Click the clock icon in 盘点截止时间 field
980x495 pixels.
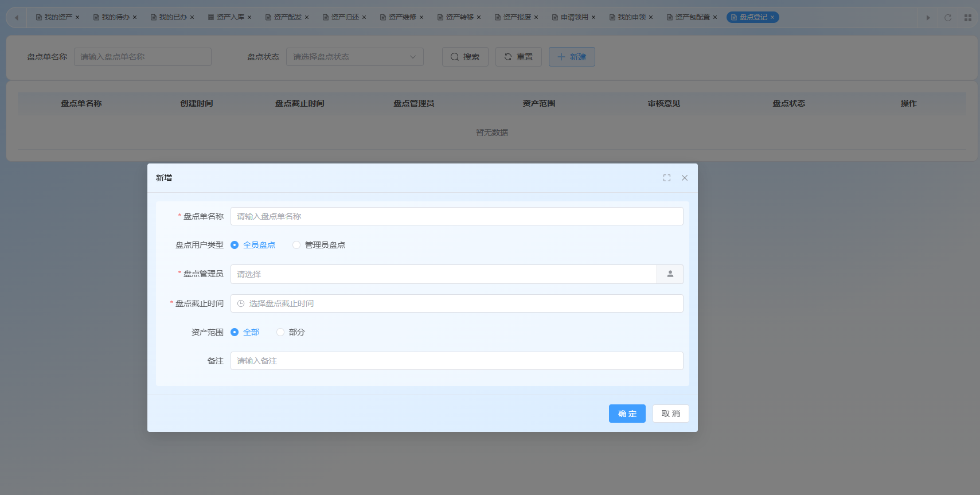pyautogui.click(x=241, y=303)
